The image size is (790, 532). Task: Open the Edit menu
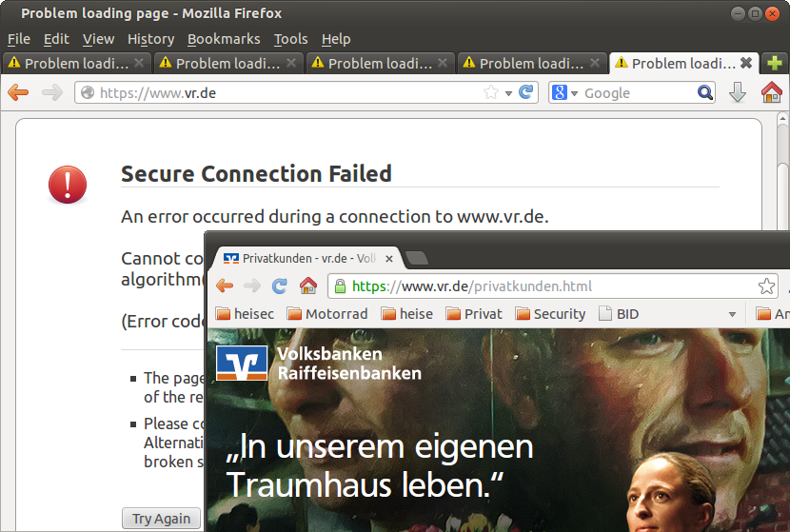tap(56, 39)
